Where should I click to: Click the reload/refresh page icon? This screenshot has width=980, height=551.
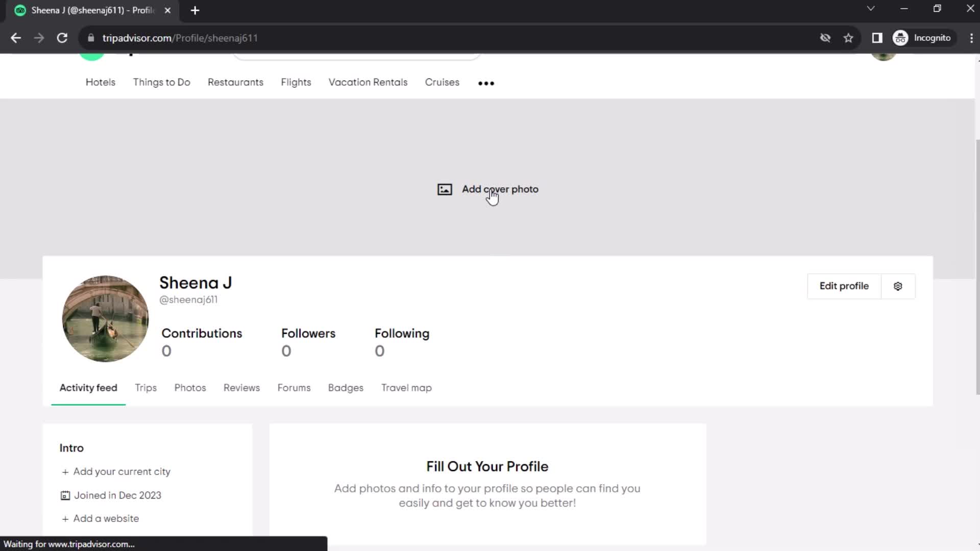tap(62, 38)
